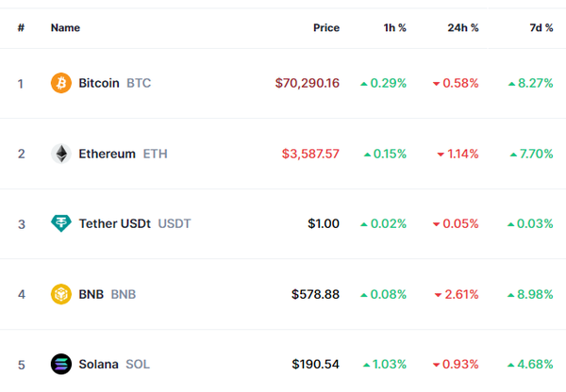The width and height of the screenshot is (566, 392).
Task: Open the Solana coin page link
Action: [x=99, y=364]
